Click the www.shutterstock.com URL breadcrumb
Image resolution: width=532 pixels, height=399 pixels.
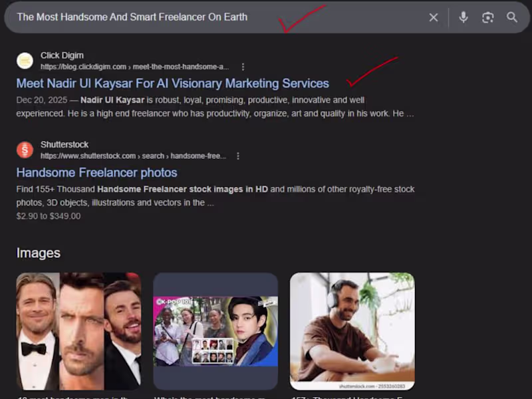134,156
